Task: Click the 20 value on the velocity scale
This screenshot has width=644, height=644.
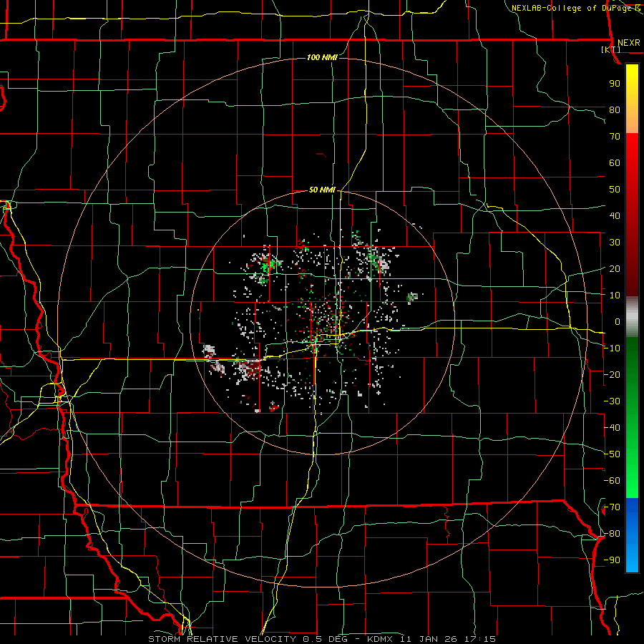Action: coord(615,269)
